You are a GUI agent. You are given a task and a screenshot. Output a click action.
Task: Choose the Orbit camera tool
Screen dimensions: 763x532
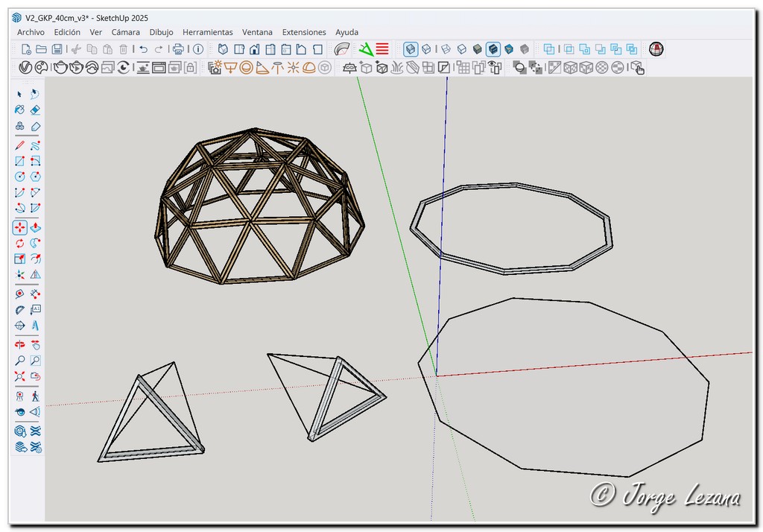point(19,345)
